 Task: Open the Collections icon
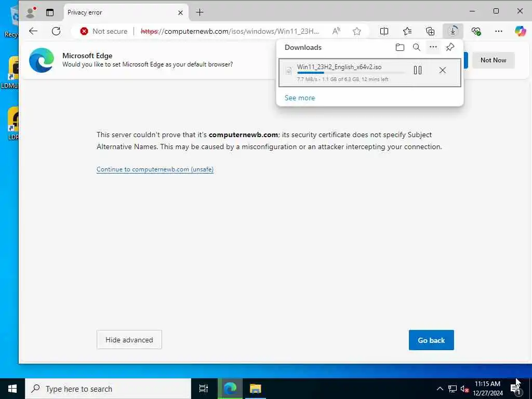coord(430,31)
